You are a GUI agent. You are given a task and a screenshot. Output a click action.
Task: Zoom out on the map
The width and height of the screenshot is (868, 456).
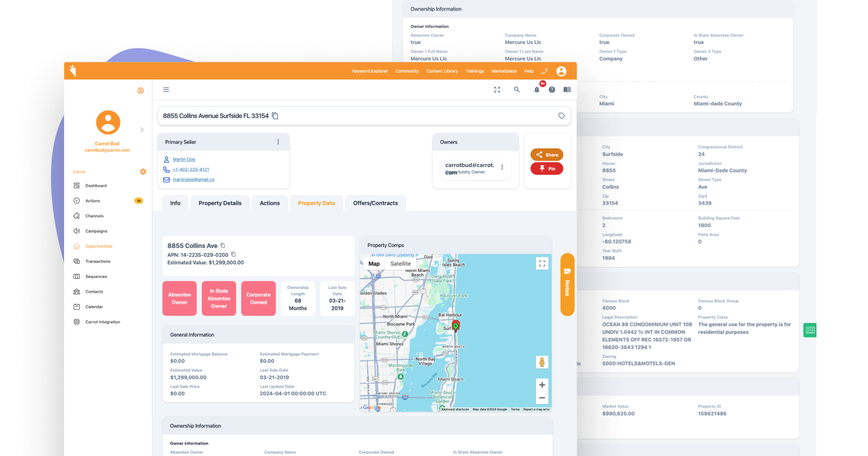(542, 398)
